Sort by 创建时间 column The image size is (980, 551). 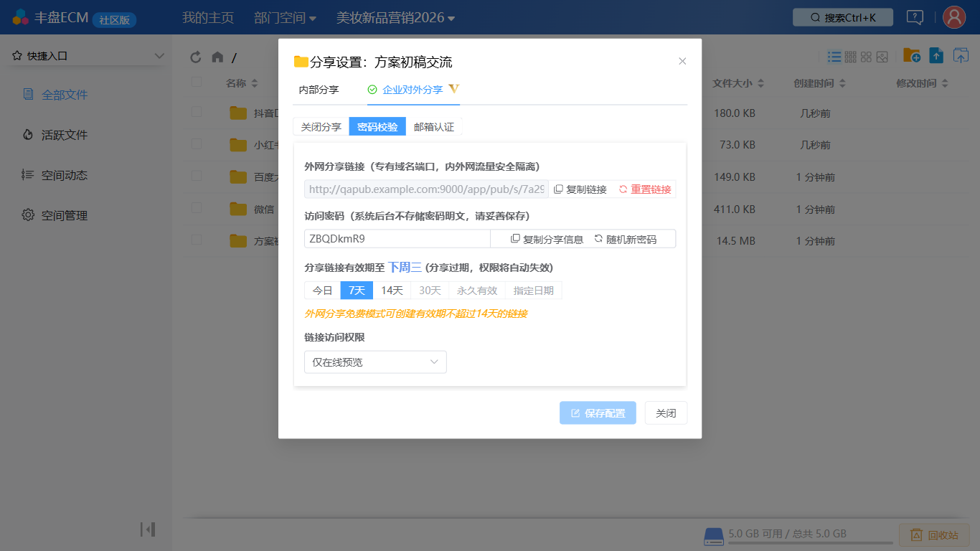tap(820, 83)
